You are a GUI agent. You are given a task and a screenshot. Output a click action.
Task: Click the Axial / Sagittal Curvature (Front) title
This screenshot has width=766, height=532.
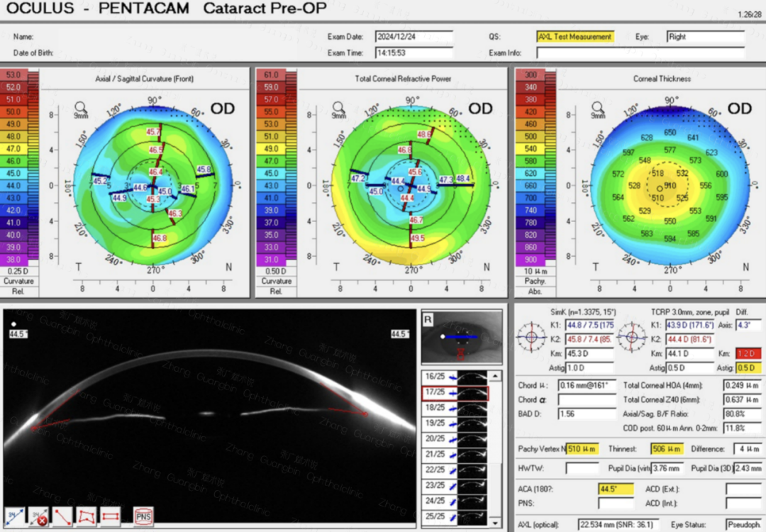tap(144, 79)
